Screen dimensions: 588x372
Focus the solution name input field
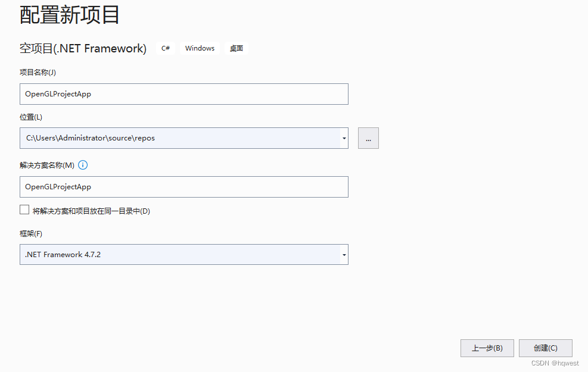click(x=183, y=187)
